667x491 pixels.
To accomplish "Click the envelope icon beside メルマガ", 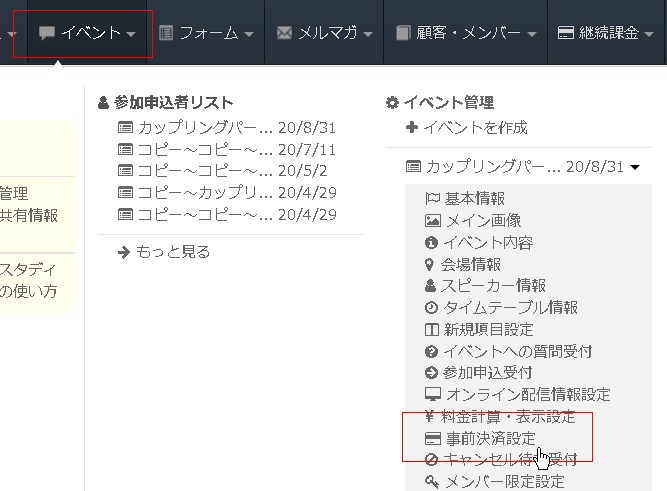I will click(x=284, y=33).
